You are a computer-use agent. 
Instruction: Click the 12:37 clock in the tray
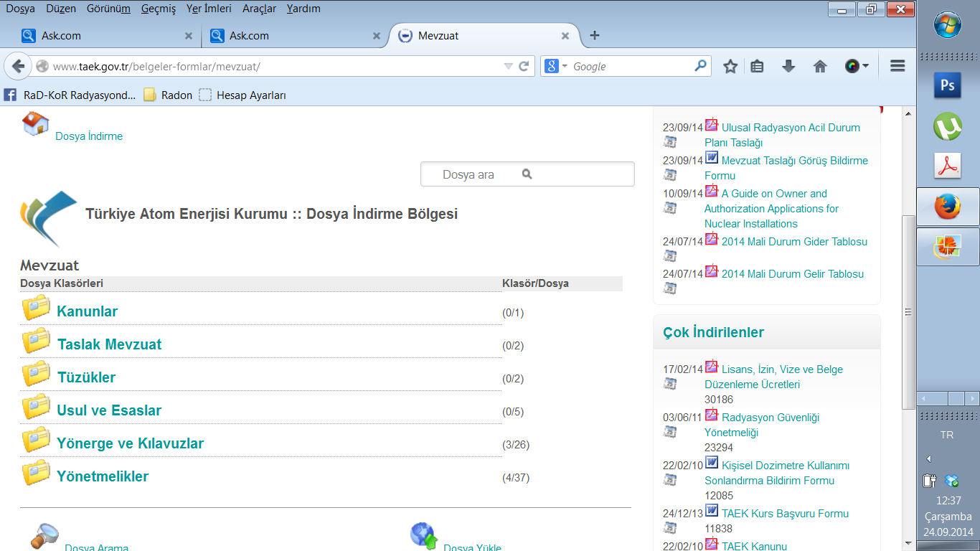coord(948,500)
